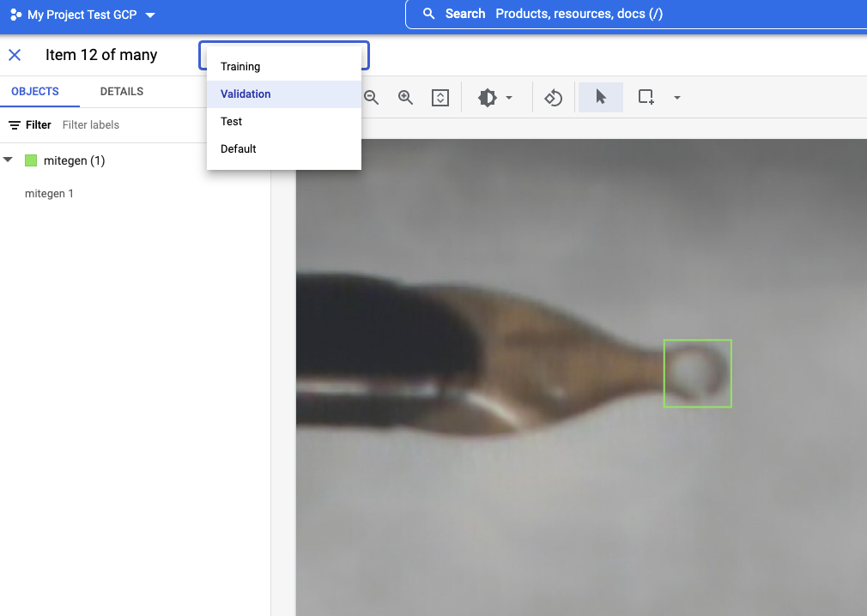
Task: Zoom in the image
Action: [405, 98]
